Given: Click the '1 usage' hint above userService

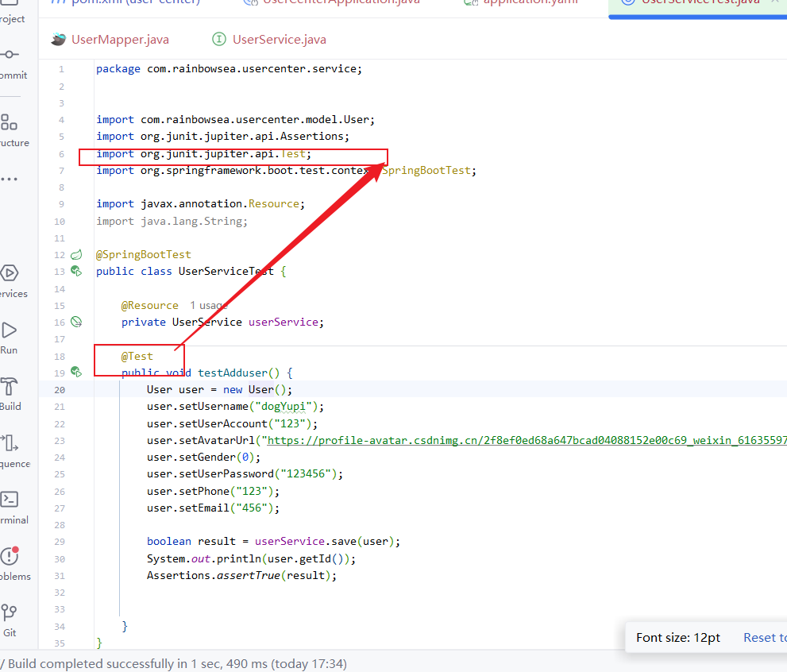Looking at the screenshot, I should click(208, 306).
